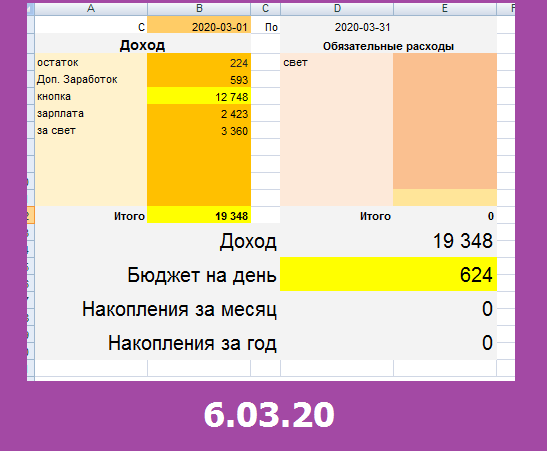Click the value 224 cell
547x451 pixels.
pyautogui.click(x=199, y=62)
